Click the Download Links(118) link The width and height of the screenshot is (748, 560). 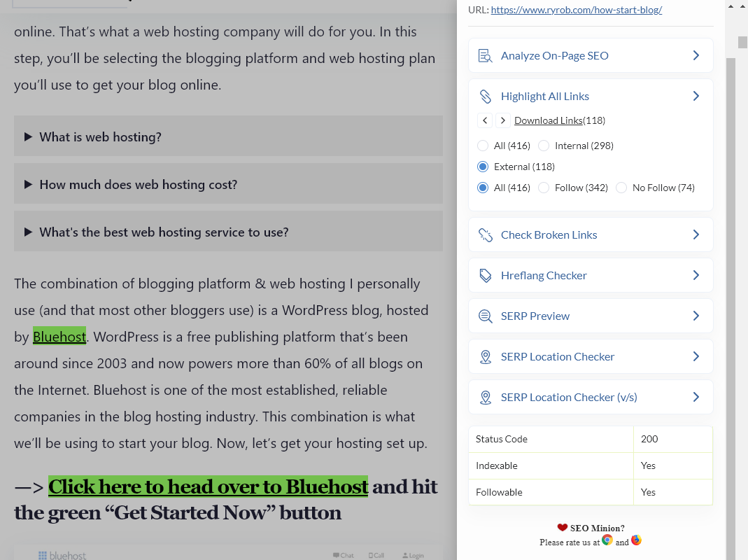coord(548,120)
